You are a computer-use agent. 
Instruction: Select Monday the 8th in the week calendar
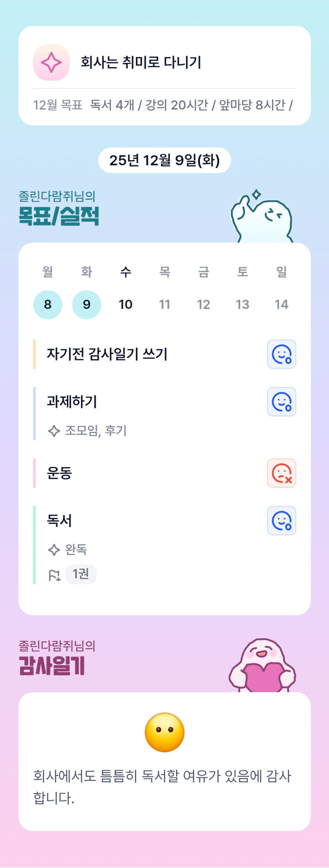tap(48, 305)
